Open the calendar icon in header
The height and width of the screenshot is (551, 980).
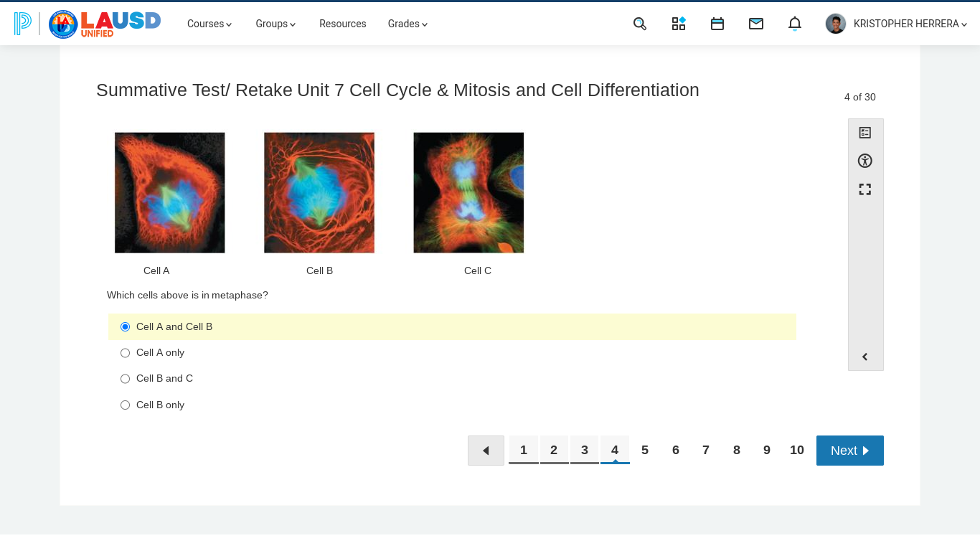coord(717,24)
